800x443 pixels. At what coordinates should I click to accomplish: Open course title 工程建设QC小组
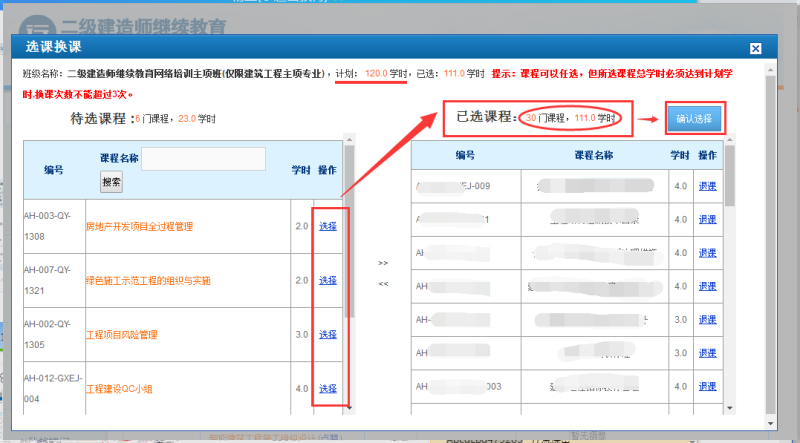tap(126, 389)
